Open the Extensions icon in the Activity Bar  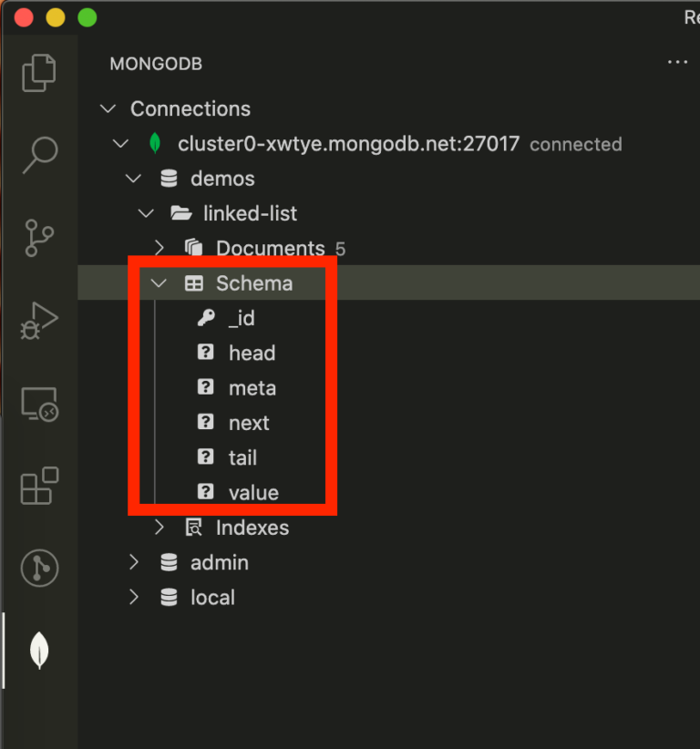pyautogui.click(x=37, y=486)
